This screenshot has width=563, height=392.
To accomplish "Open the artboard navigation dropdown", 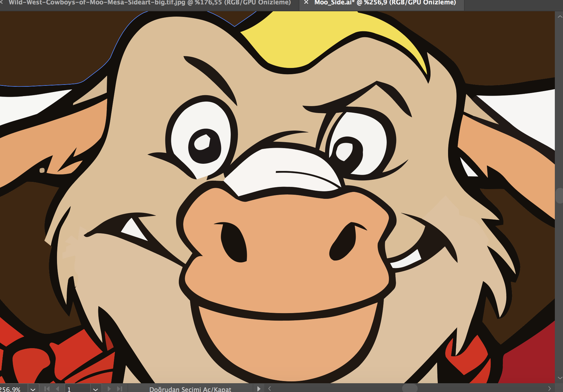I will [95, 389].
